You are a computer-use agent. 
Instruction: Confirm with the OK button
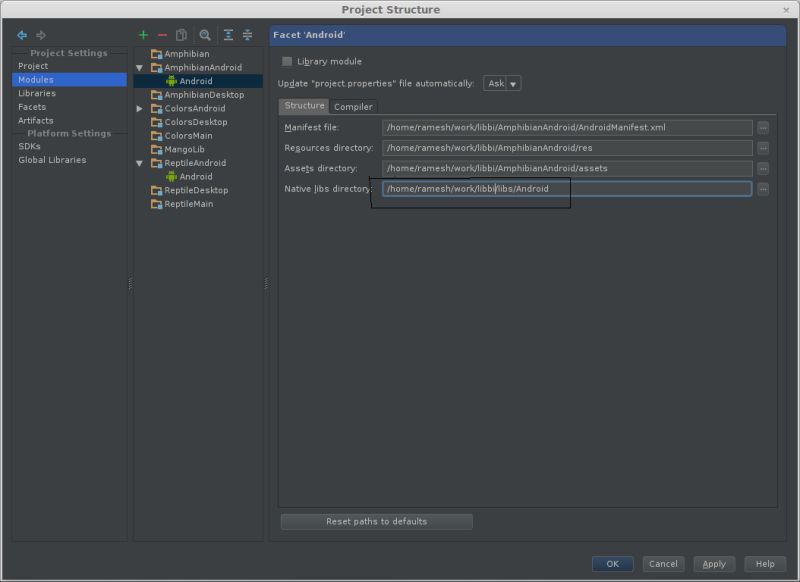click(x=612, y=564)
